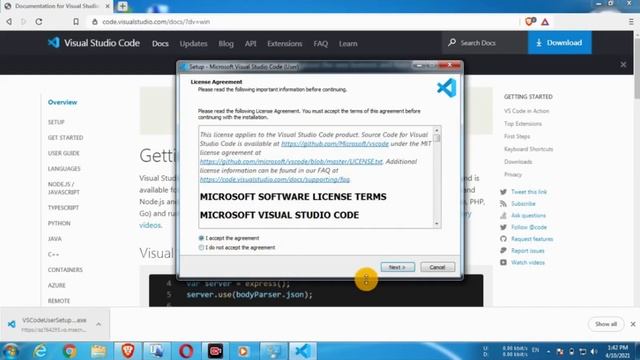The height and width of the screenshot is (360, 640).
Task: Click the video icon beside Watch videos
Action: (503, 262)
